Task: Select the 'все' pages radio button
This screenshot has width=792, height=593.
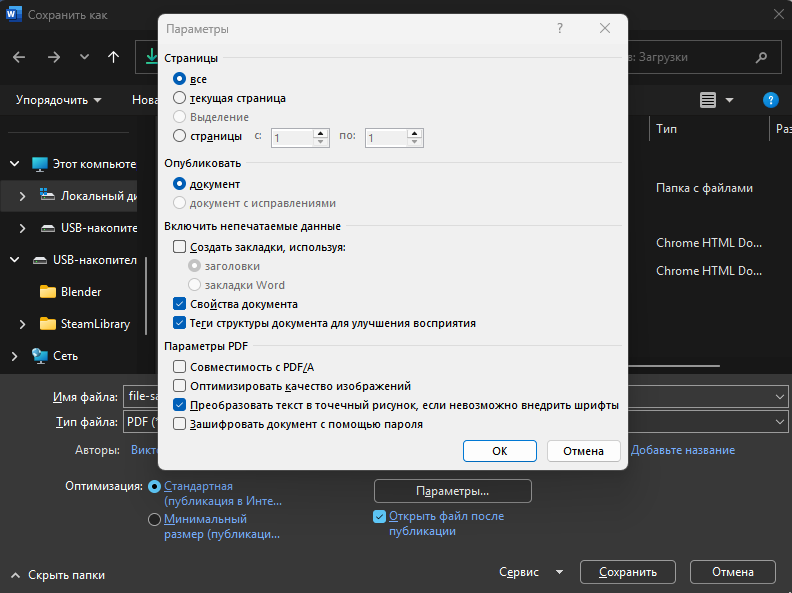Action: (x=179, y=79)
